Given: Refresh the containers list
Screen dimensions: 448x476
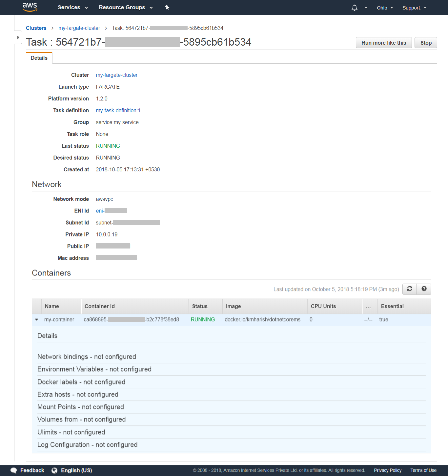Looking at the screenshot, I should 410,289.
